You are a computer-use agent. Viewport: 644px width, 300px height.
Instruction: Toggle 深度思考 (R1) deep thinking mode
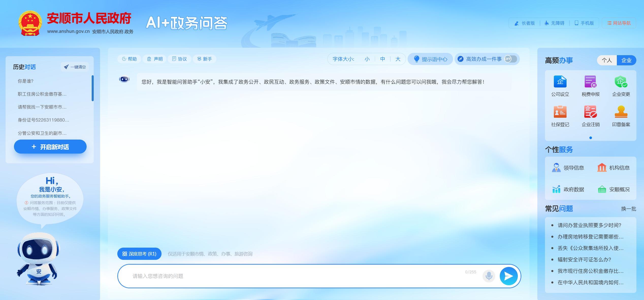(139, 254)
